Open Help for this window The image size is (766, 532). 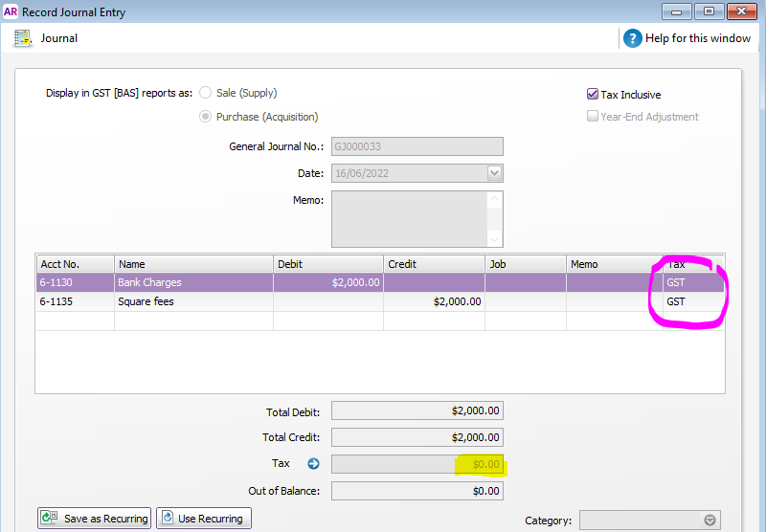click(632, 38)
